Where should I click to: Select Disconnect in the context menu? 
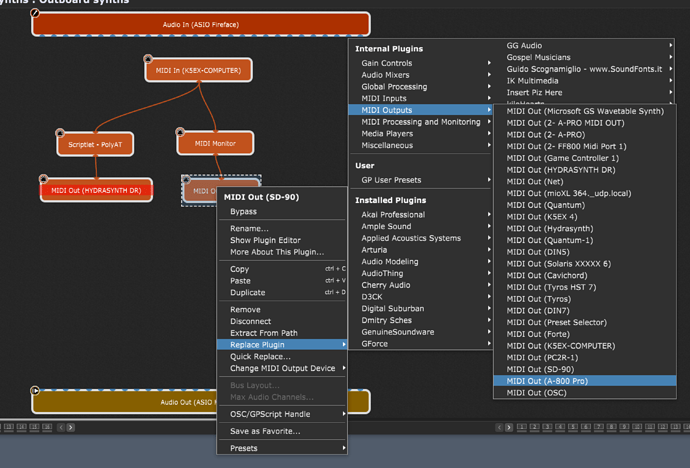tap(282, 321)
